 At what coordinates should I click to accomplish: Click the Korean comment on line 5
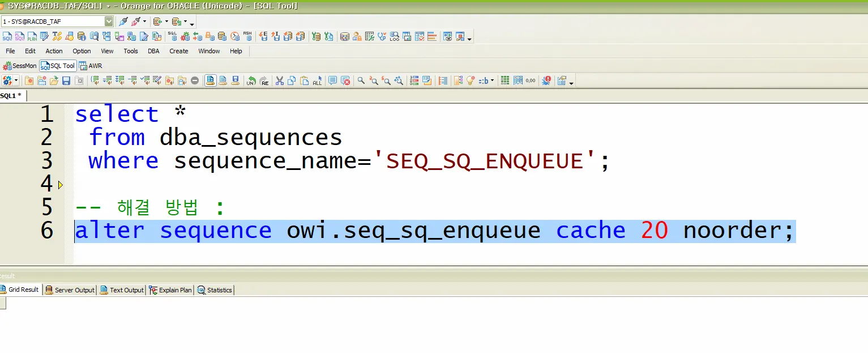pos(150,208)
